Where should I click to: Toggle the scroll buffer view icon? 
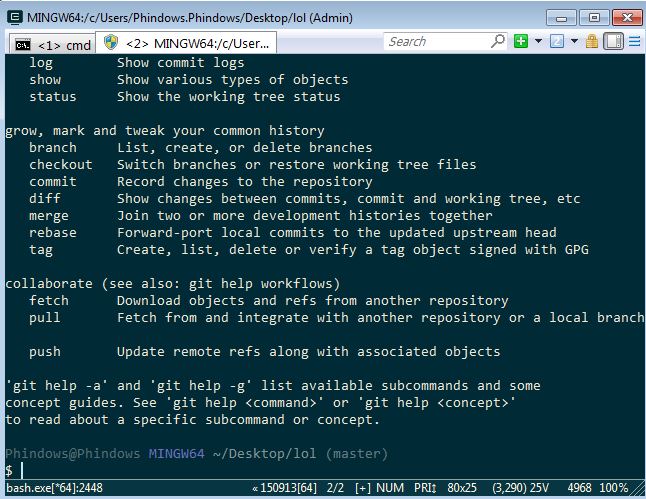tap(613, 41)
